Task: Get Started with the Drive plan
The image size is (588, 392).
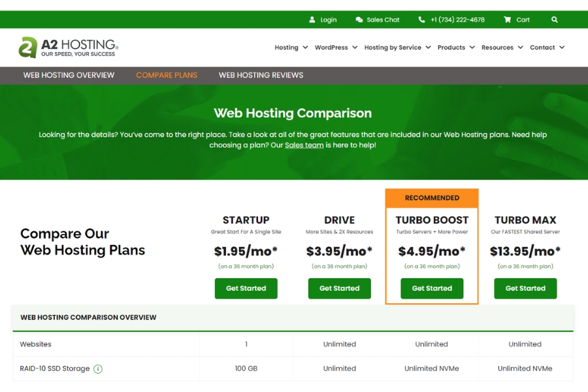Action: [339, 289]
